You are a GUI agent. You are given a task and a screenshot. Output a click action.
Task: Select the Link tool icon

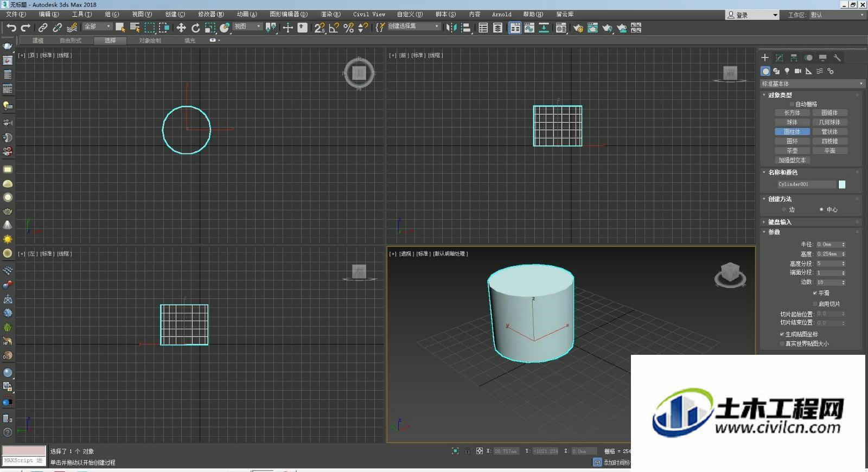43,28
